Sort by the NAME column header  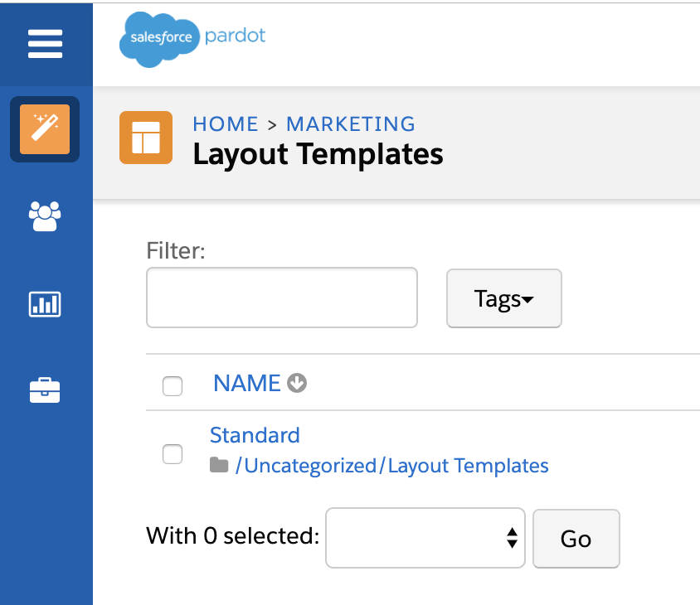point(247,383)
